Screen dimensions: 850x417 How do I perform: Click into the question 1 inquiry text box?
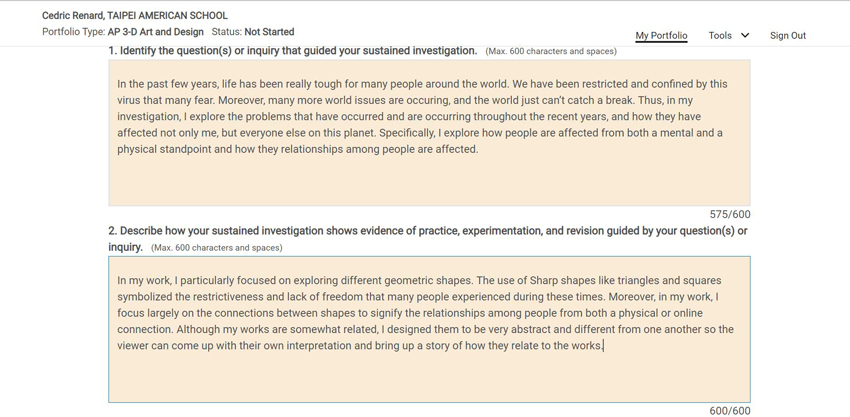tap(429, 132)
